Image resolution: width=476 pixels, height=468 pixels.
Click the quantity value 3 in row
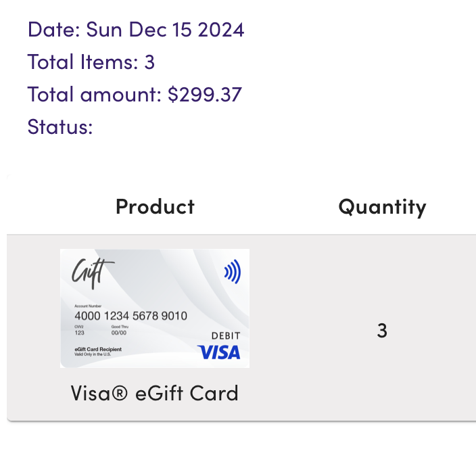(382, 331)
